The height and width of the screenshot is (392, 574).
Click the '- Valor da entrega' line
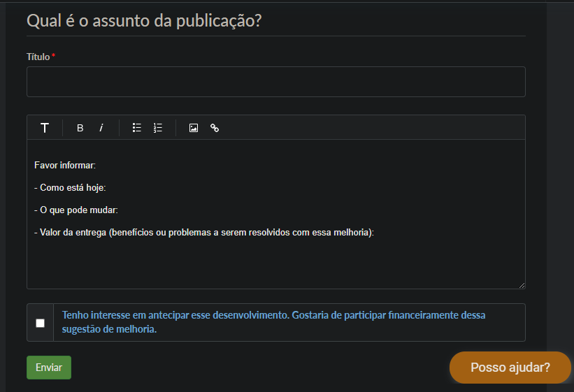(x=204, y=233)
